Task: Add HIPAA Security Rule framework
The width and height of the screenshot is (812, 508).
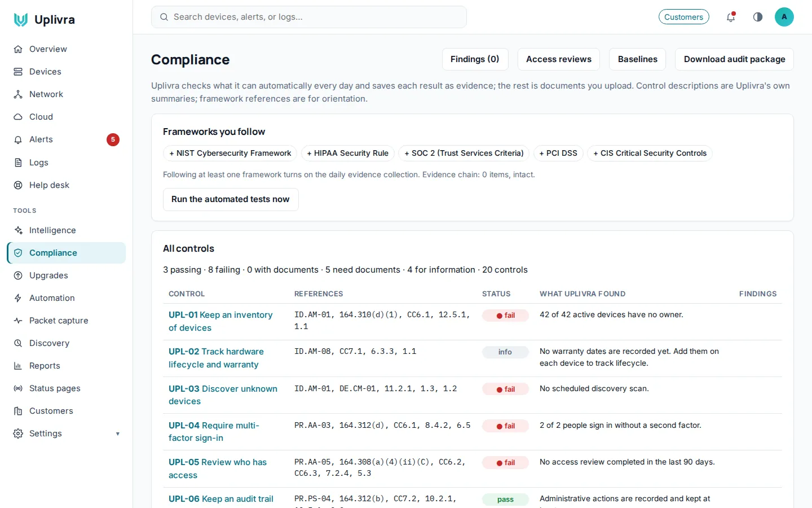Action: pos(347,153)
